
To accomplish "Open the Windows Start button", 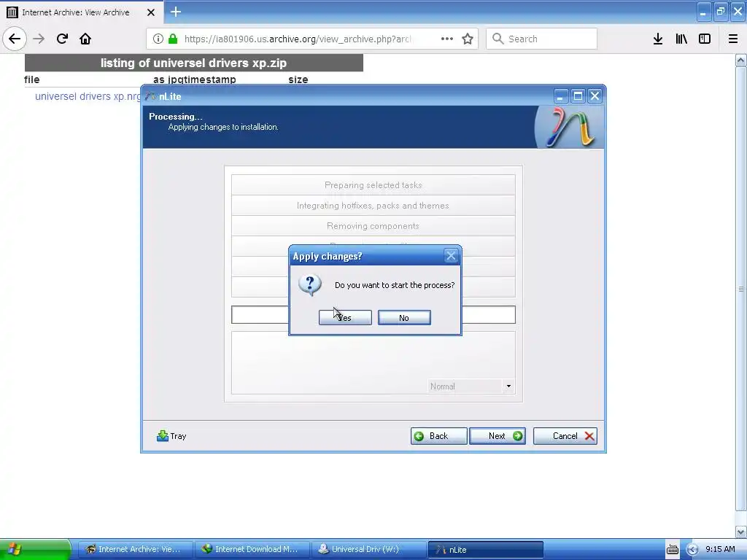I will point(36,549).
